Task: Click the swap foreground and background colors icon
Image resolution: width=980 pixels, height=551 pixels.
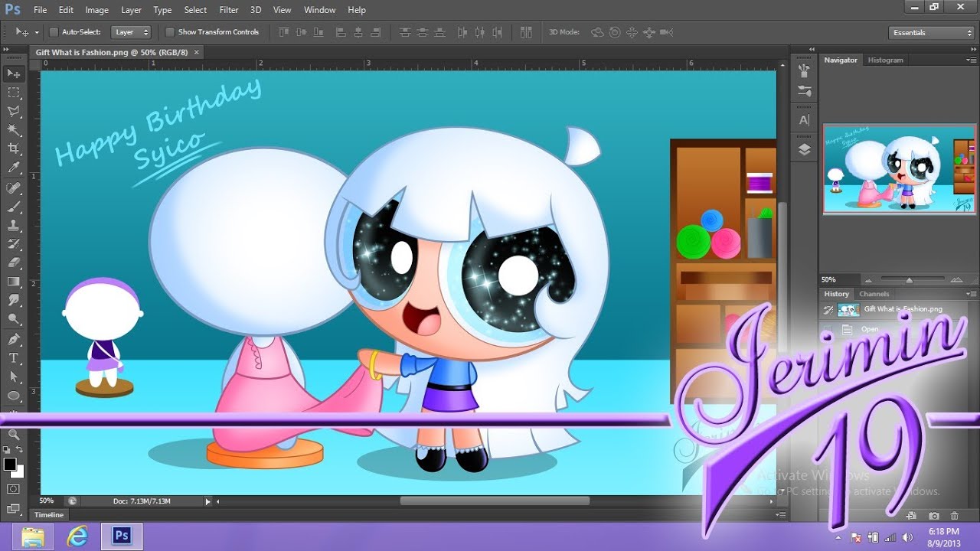Action: (20, 450)
